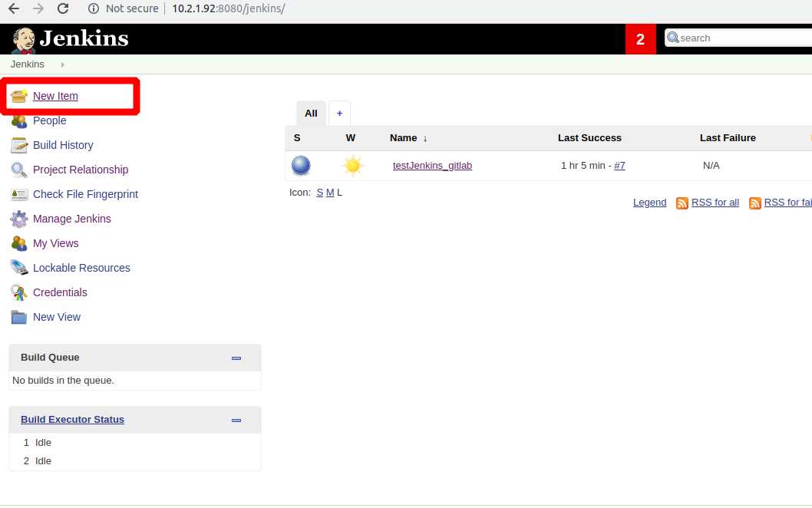This screenshot has height=508, width=812.
Task: Open build #7 link
Action: (x=619, y=166)
